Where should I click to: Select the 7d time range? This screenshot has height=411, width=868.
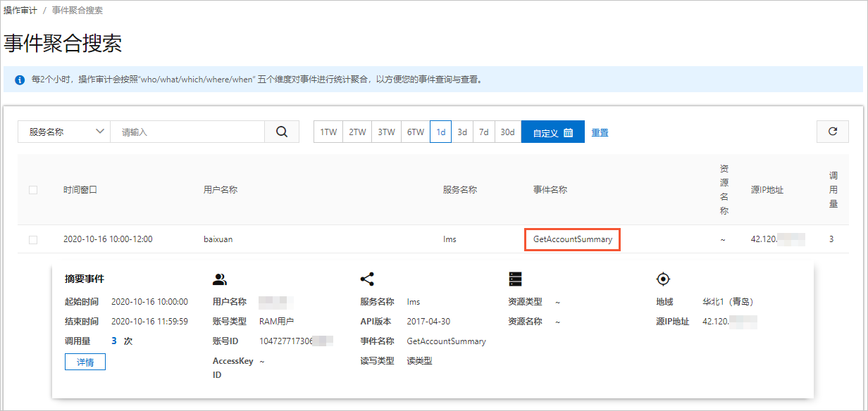coord(483,132)
